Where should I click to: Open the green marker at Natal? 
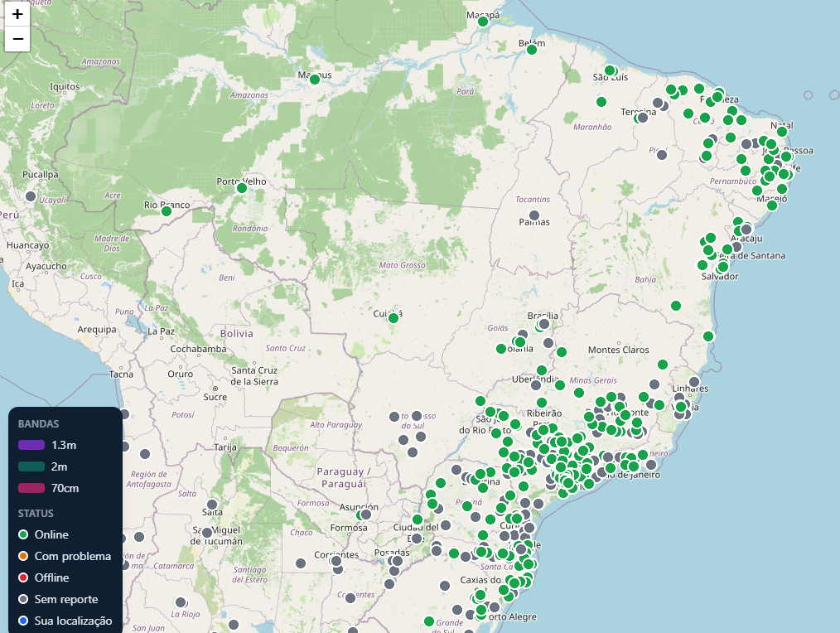pos(782,132)
